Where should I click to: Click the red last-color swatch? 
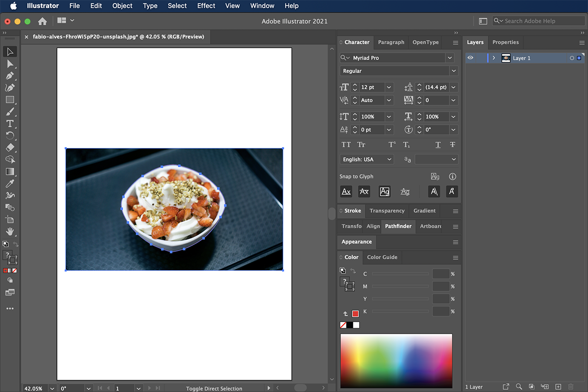(355, 314)
